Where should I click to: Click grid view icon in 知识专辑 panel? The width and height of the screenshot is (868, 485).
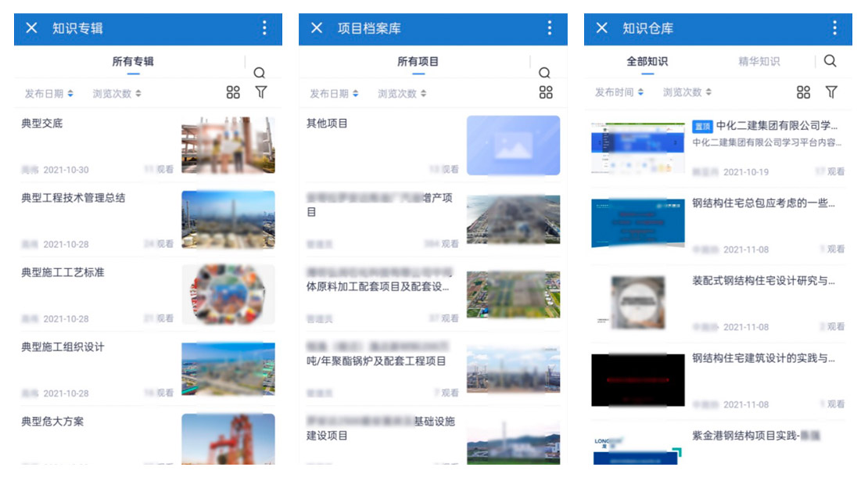point(233,92)
